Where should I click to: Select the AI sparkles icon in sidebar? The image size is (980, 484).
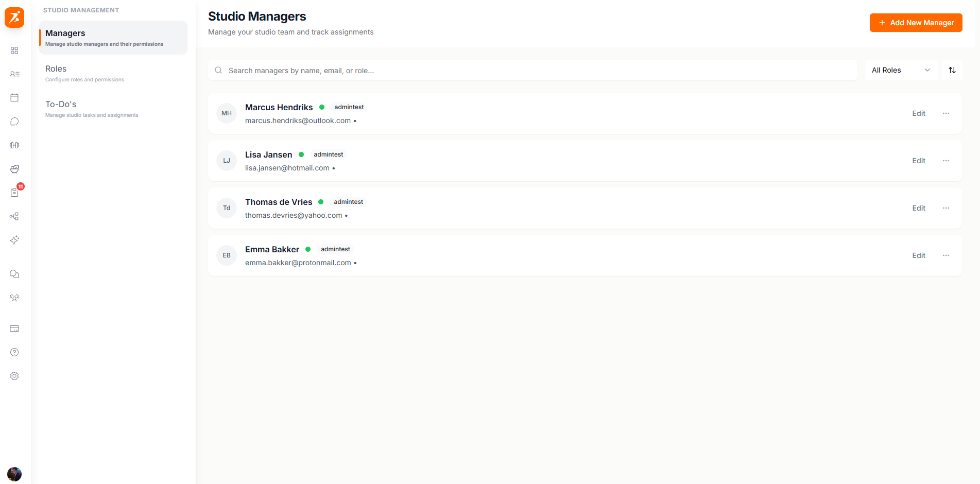tap(14, 239)
